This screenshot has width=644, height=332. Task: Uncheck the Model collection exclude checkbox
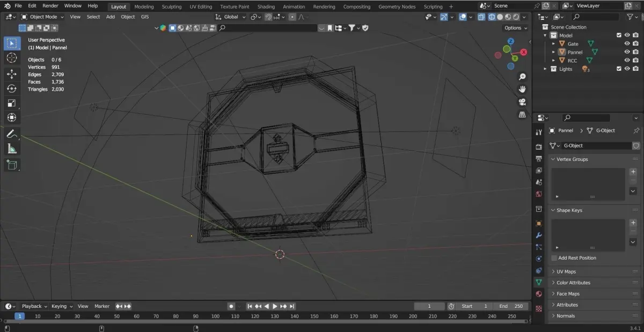pyautogui.click(x=619, y=35)
